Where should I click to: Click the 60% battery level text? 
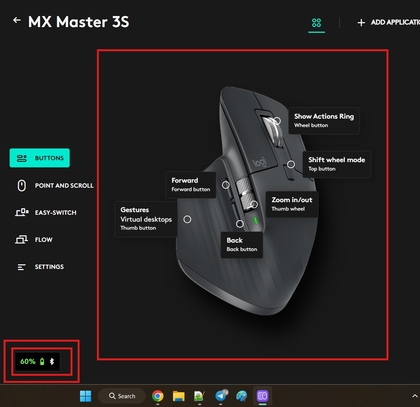pos(28,362)
